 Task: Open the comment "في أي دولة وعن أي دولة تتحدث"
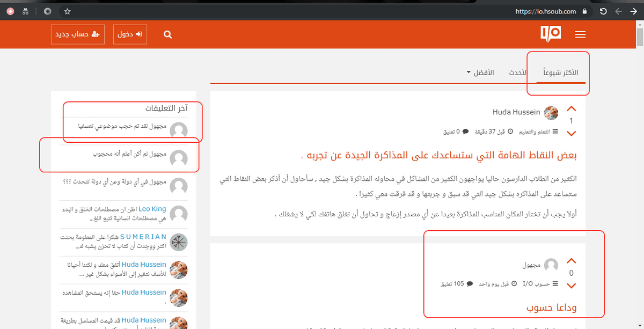click(105, 182)
